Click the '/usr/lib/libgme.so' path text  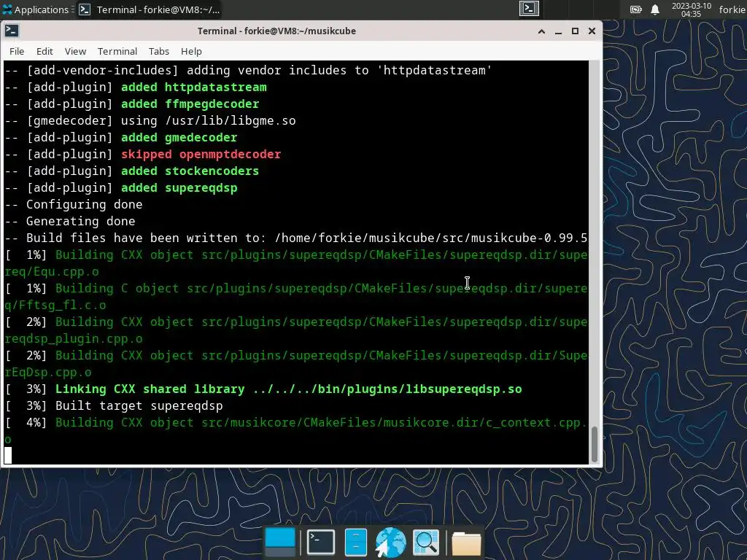(230, 120)
